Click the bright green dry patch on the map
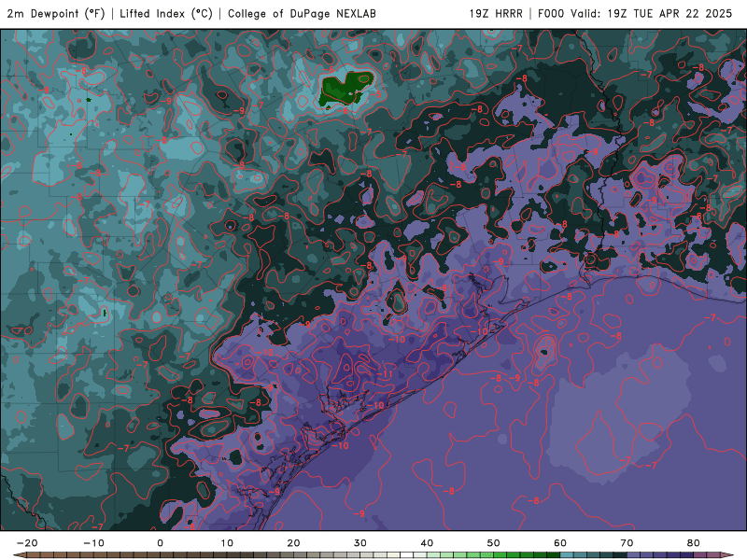This screenshot has width=747, height=560. 345,88
